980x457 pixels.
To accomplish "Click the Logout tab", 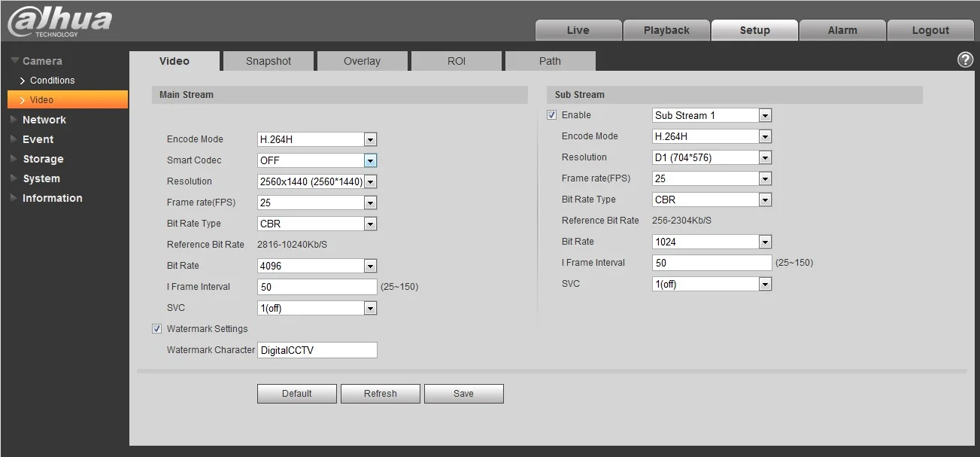I will [930, 30].
